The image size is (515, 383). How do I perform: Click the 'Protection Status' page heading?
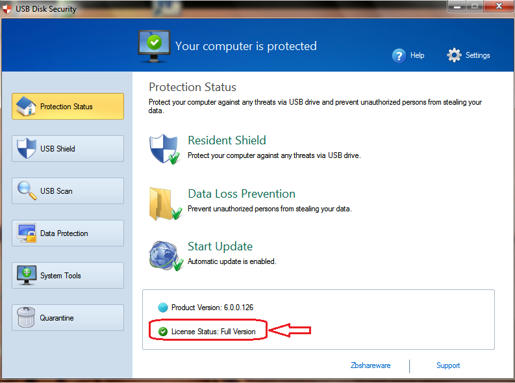click(192, 87)
